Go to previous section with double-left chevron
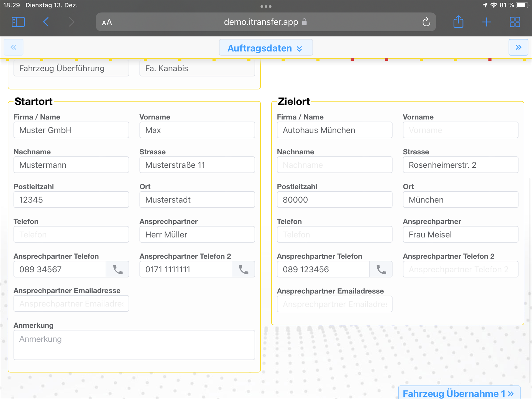532x399 pixels. click(x=13, y=47)
